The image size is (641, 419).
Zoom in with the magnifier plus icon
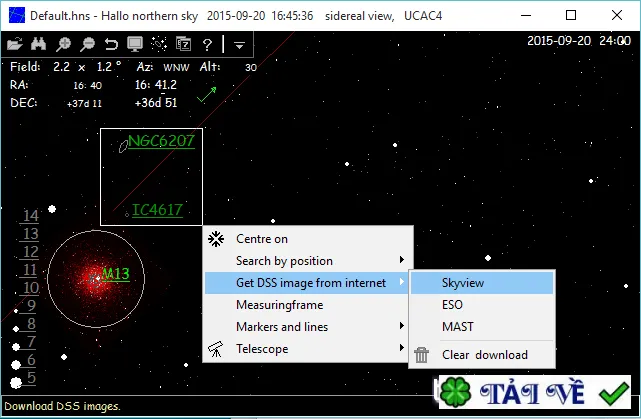pos(63,44)
